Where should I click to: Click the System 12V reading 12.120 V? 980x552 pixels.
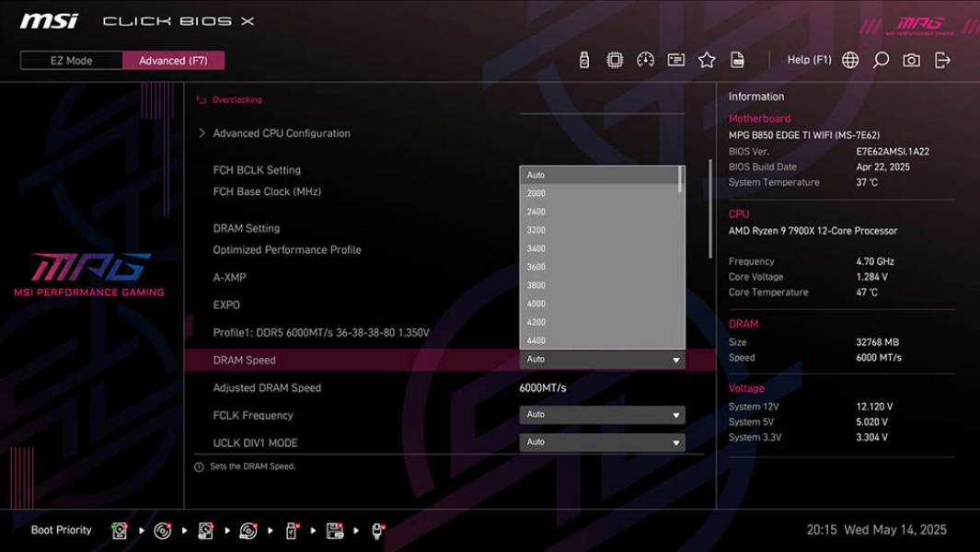pos(874,407)
